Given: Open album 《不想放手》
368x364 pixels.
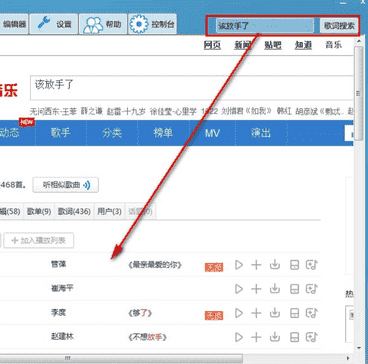Looking at the screenshot, I should coord(147,337).
